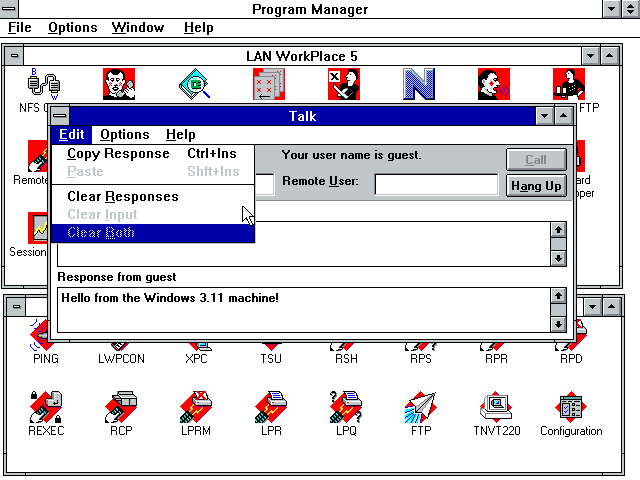Click inside the Remote User input field
Image resolution: width=640 pixels, height=480 pixels.
[436, 185]
